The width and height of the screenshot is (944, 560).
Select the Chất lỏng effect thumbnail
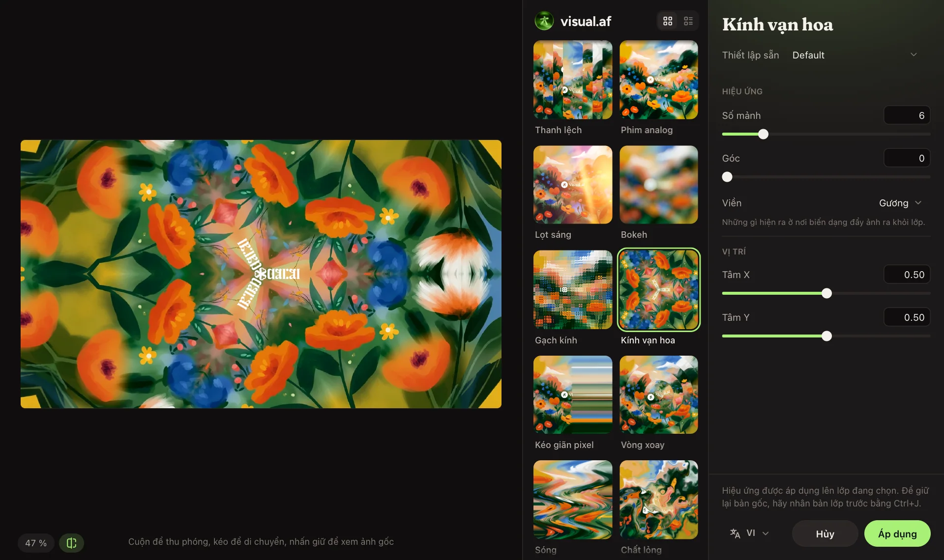point(659,500)
